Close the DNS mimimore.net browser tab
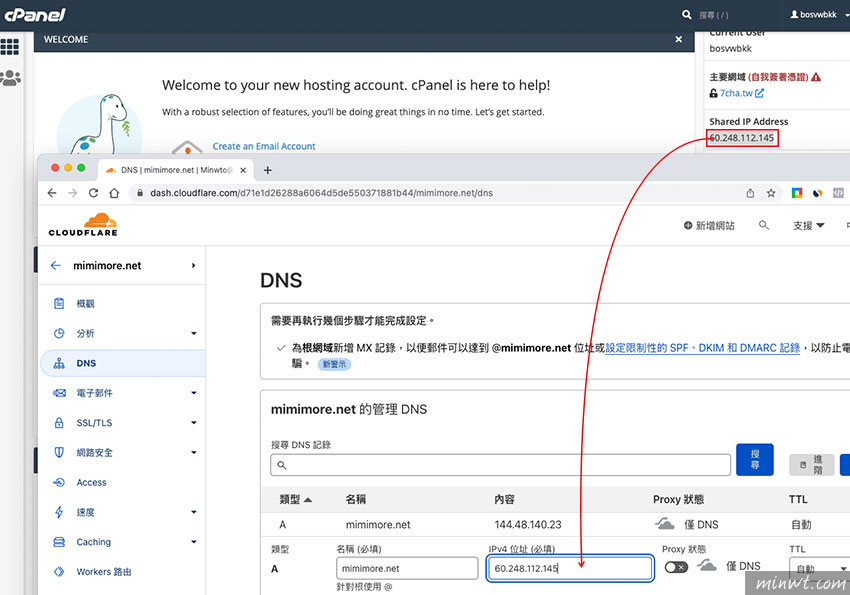Image resolution: width=850 pixels, height=595 pixels. click(243, 170)
